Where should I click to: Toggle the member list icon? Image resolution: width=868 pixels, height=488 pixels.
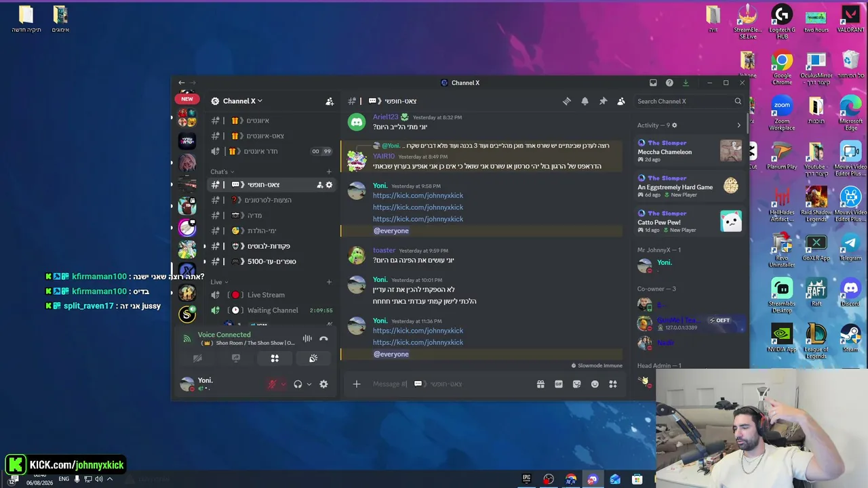pyautogui.click(x=620, y=101)
